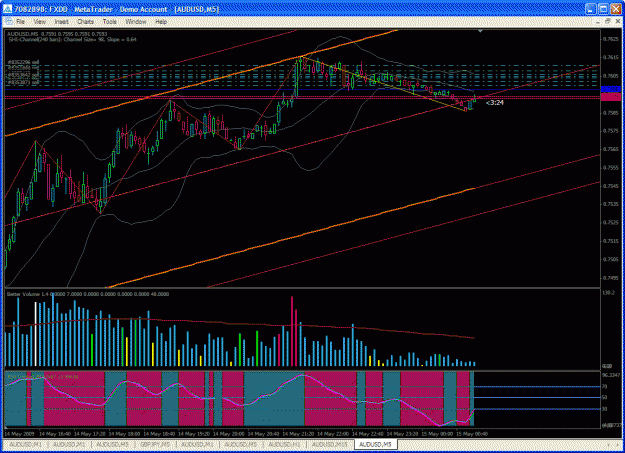
Task: Select the active white AUDUSD,M5 chart tab
Action: coord(375,444)
